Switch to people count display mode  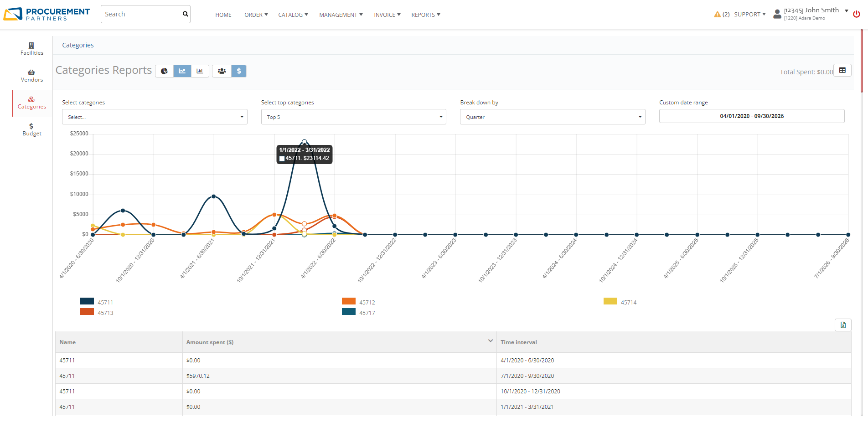(222, 71)
